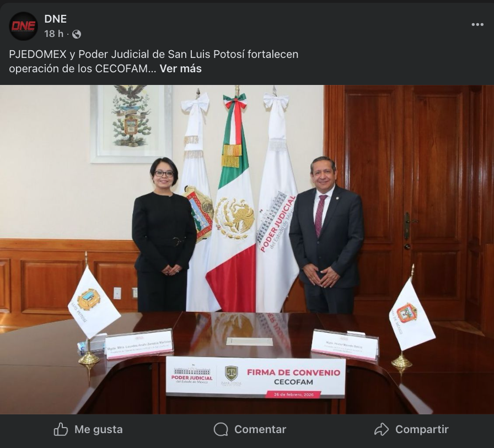Expand the post text with Ver más
The image size is (494, 448).
(180, 68)
